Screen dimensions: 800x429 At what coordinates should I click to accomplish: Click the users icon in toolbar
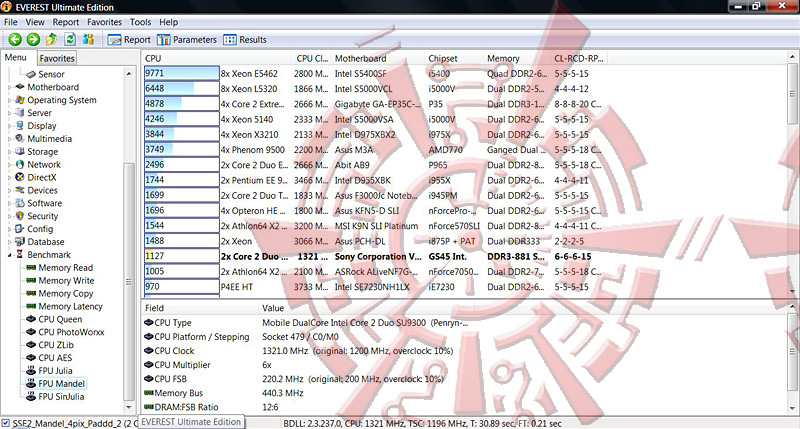pos(88,39)
